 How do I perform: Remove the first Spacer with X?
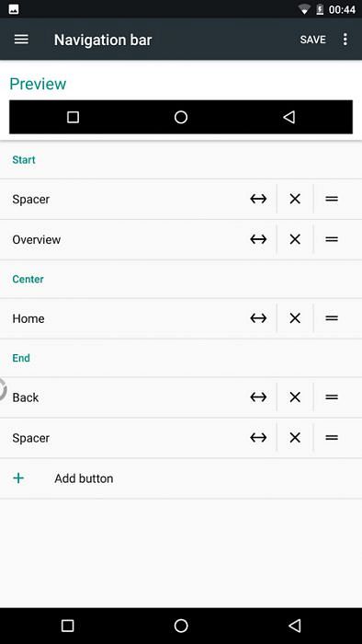click(295, 200)
